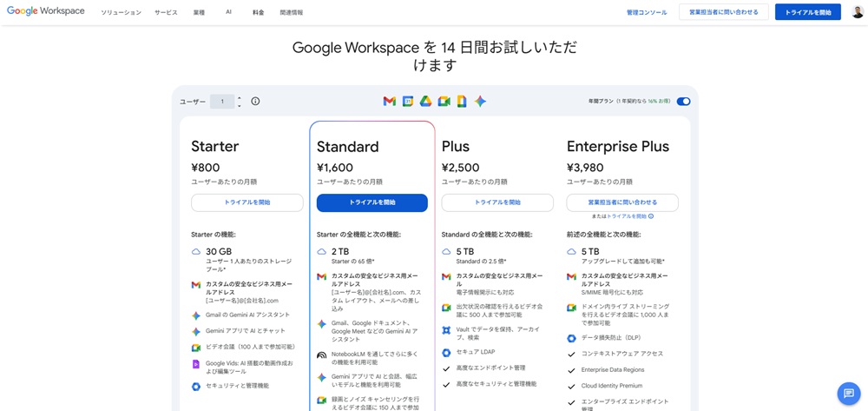Click the Plus price ¥2,500
Viewport: 868px width, 411px height.
coord(461,168)
